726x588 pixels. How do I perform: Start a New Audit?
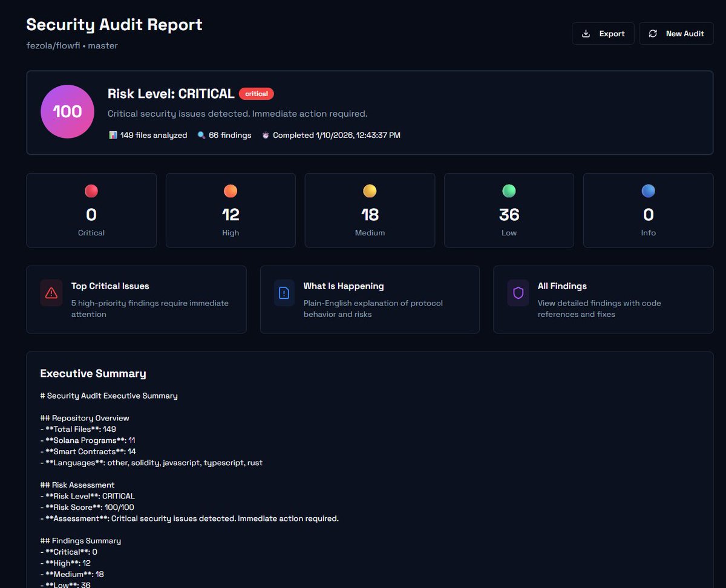pos(676,34)
